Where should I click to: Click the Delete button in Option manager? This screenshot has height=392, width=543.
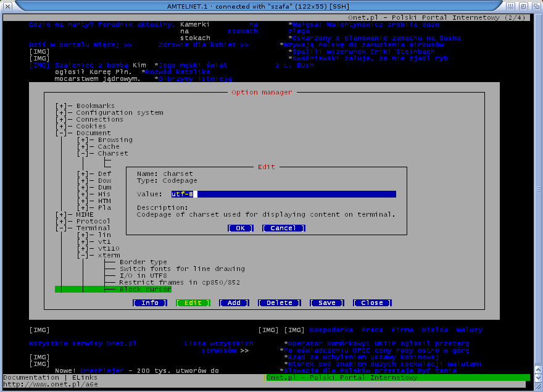tap(280, 303)
